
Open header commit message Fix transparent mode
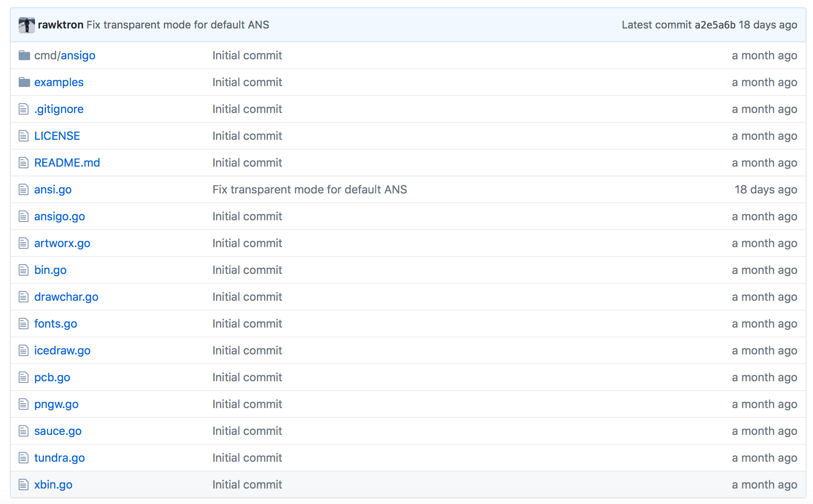point(178,25)
